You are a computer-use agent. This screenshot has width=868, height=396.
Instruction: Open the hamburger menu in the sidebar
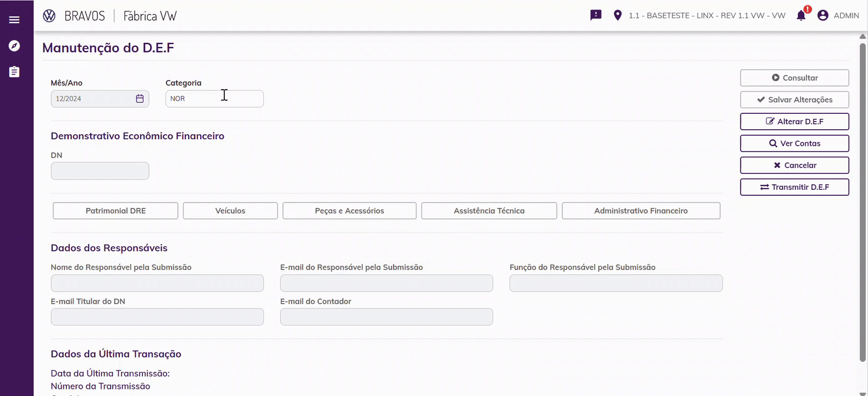pos(14,20)
